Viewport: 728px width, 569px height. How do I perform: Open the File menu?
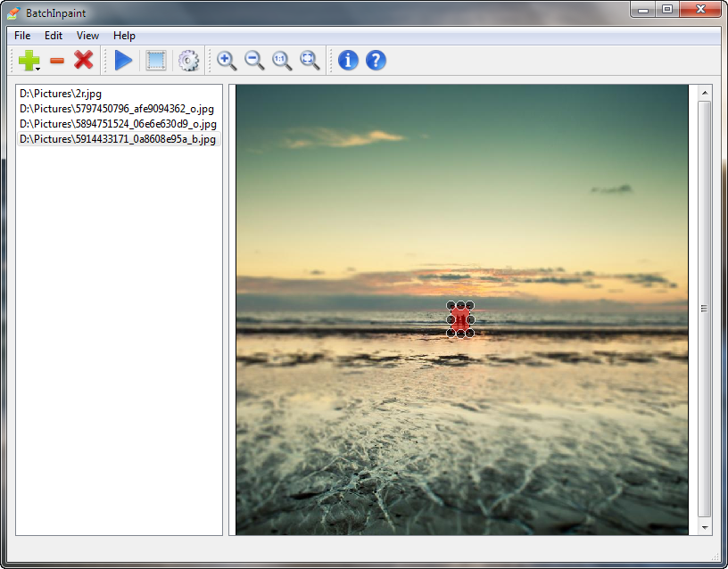[x=22, y=36]
